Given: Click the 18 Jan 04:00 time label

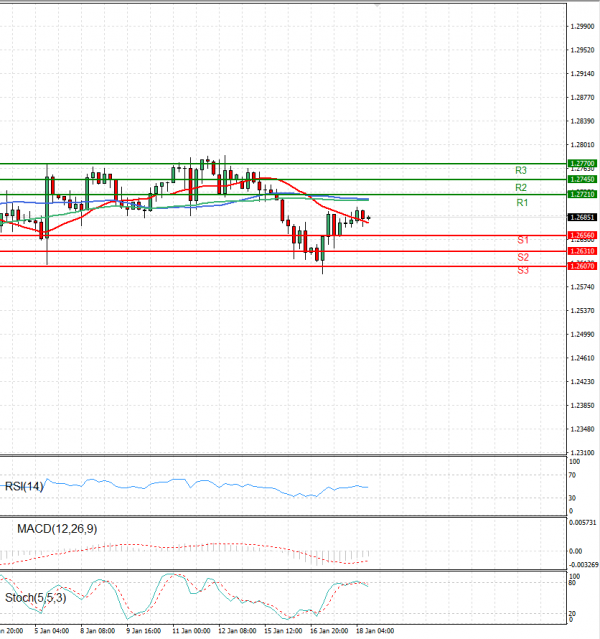Looking at the screenshot, I should tap(375, 631).
